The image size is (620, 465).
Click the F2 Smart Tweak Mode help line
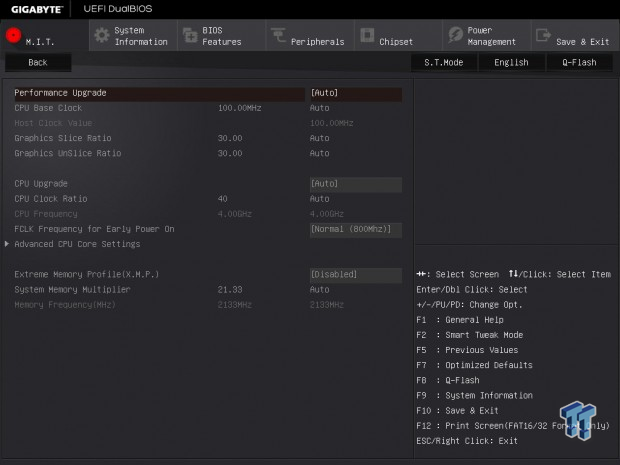click(x=470, y=335)
